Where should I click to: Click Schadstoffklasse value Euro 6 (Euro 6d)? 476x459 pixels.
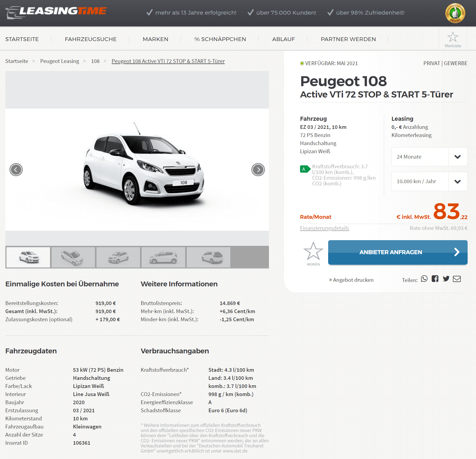[228, 410]
